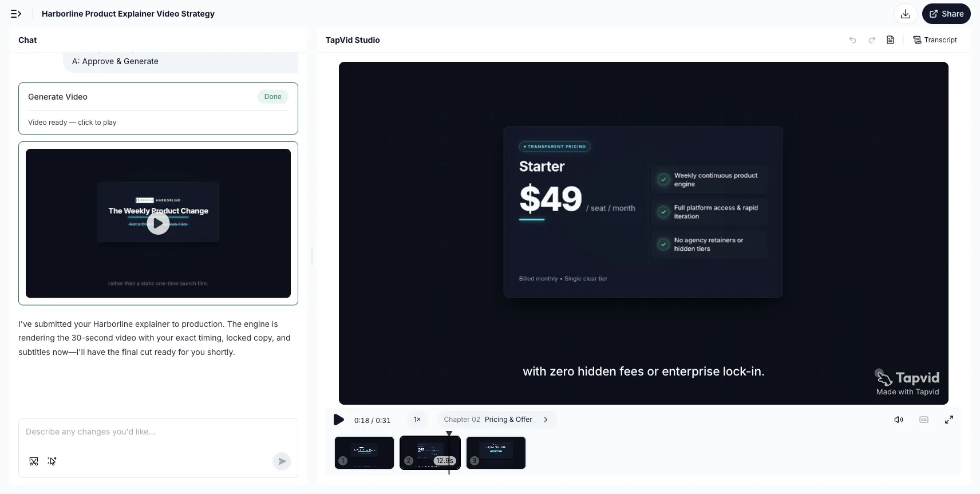Click the Done status badge
The image size is (980, 494).
click(x=272, y=97)
